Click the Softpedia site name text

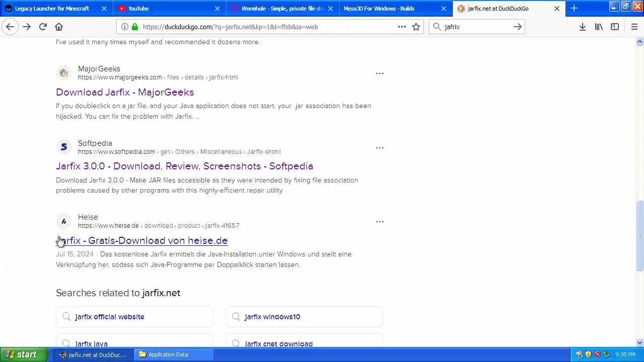[x=95, y=143]
